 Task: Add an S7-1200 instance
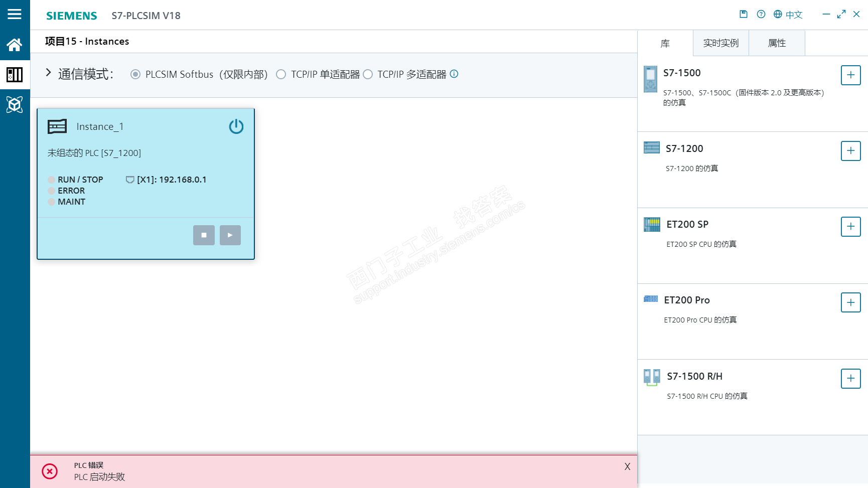[x=851, y=151]
